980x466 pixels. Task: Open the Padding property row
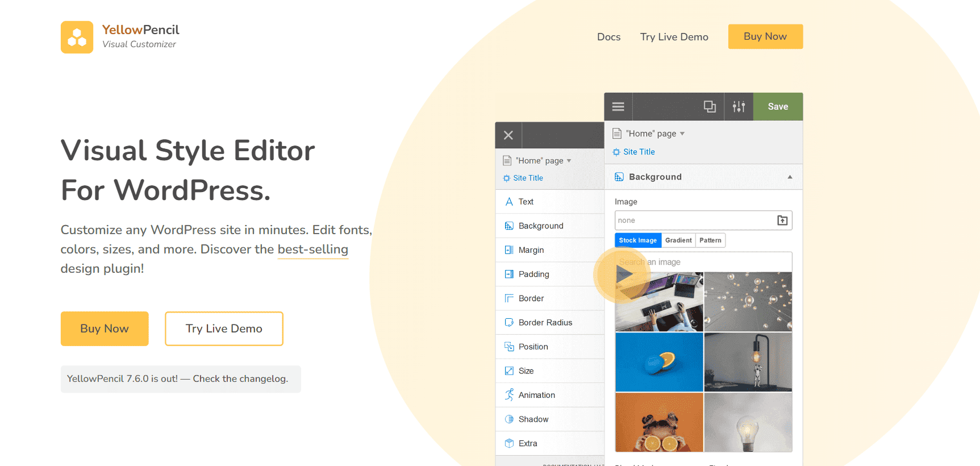pyautogui.click(x=550, y=274)
